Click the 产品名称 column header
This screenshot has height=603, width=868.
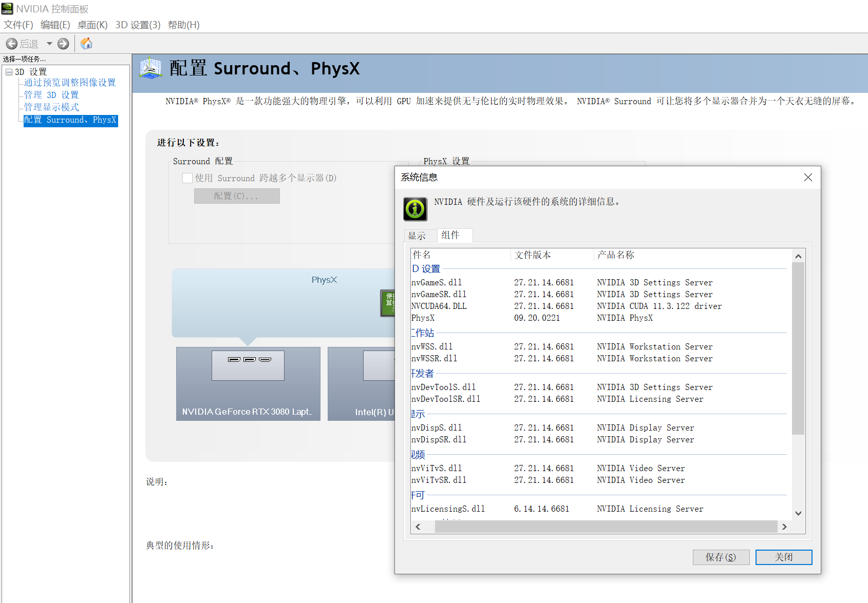click(690, 255)
